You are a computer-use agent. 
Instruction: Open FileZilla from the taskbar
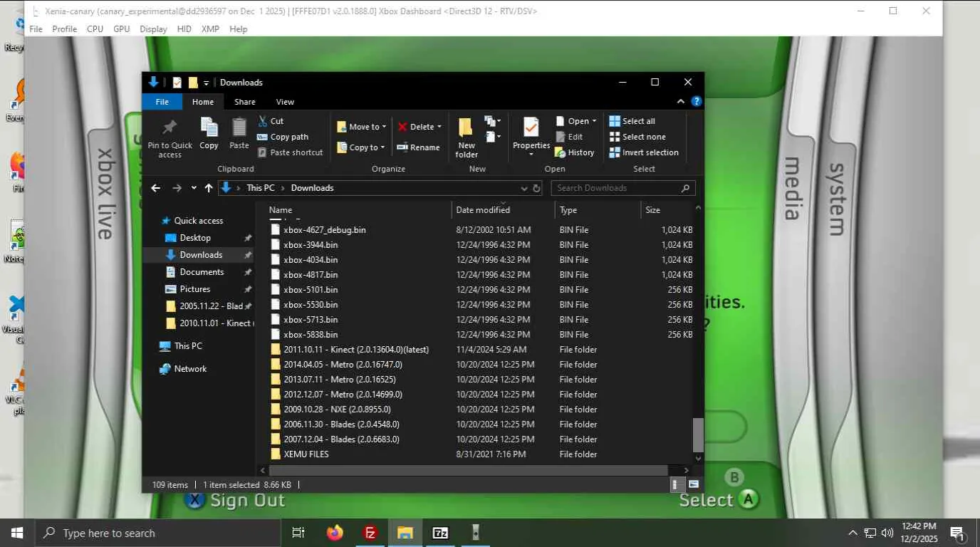tap(370, 533)
